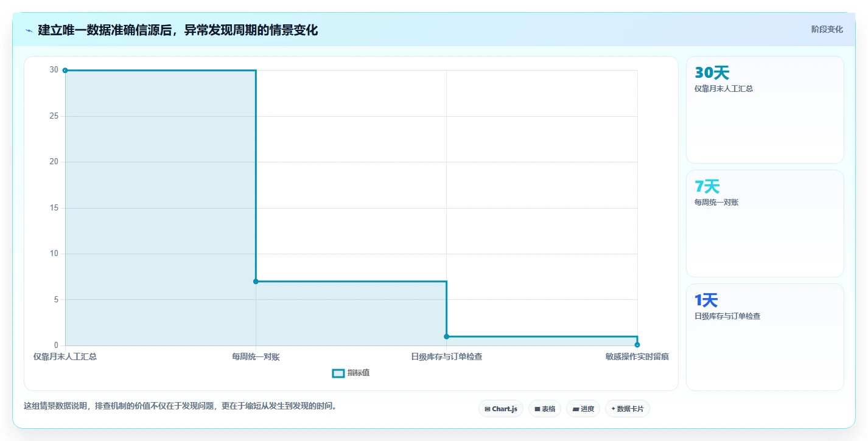Click the 阶段变化 label in header
The image size is (868, 441).
pos(827,29)
